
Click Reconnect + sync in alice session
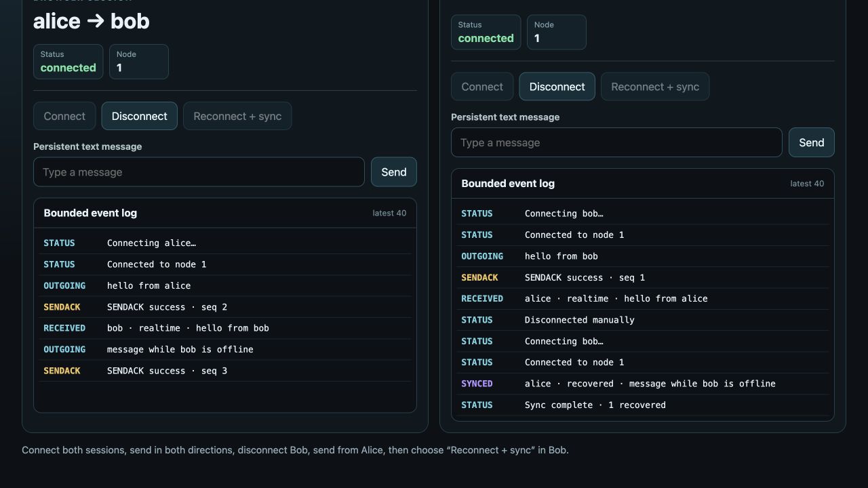point(237,116)
